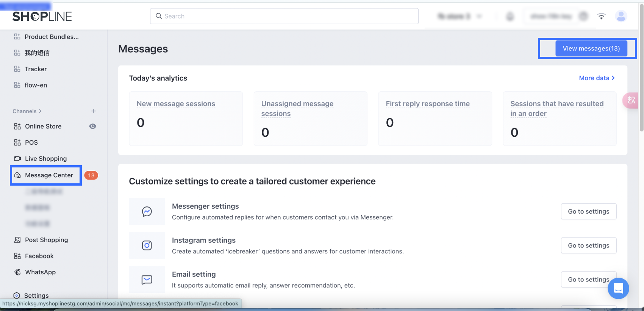Click View messages(13) button
644x311 pixels.
click(591, 48)
